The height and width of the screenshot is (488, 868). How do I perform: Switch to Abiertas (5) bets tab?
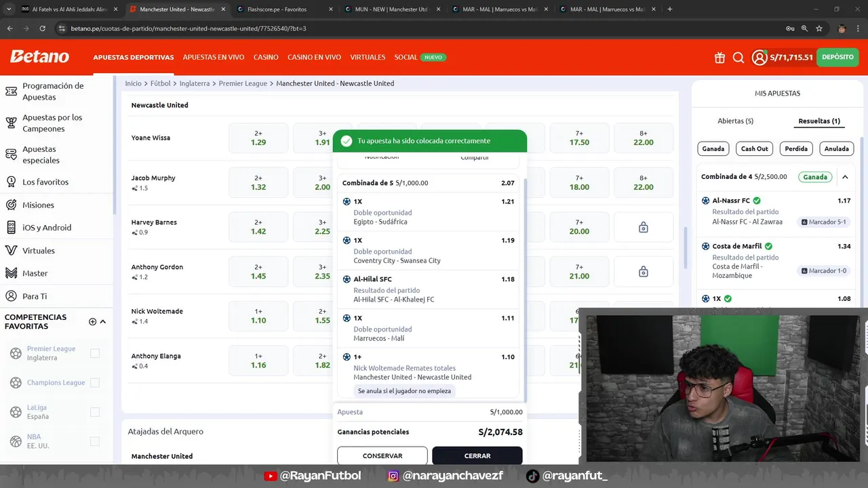tap(736, 121)
